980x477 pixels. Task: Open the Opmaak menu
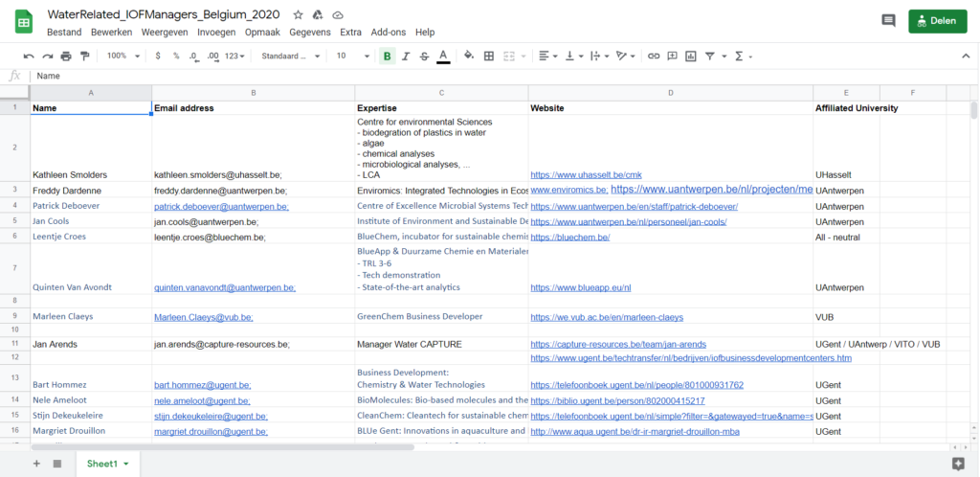coord(262,33)
